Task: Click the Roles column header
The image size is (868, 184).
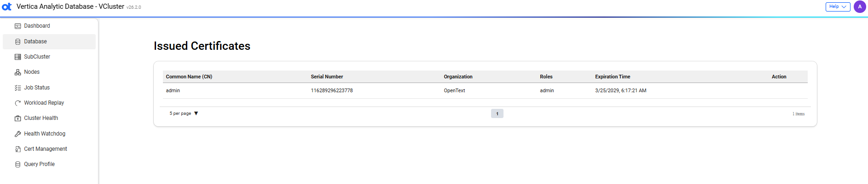Action: pos(546,77)
